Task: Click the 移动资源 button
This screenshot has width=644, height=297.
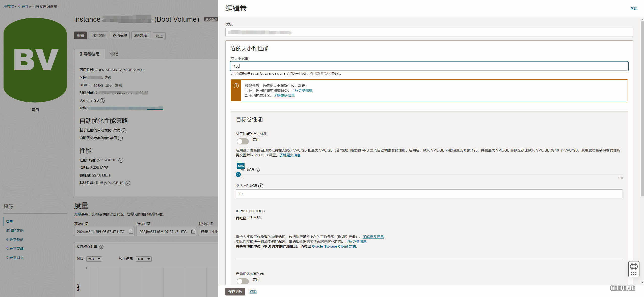Action: (x=120, y=35)
